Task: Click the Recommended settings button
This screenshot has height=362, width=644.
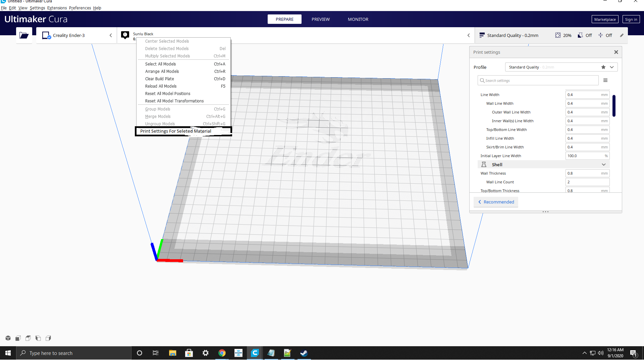Action: (496, 202)
